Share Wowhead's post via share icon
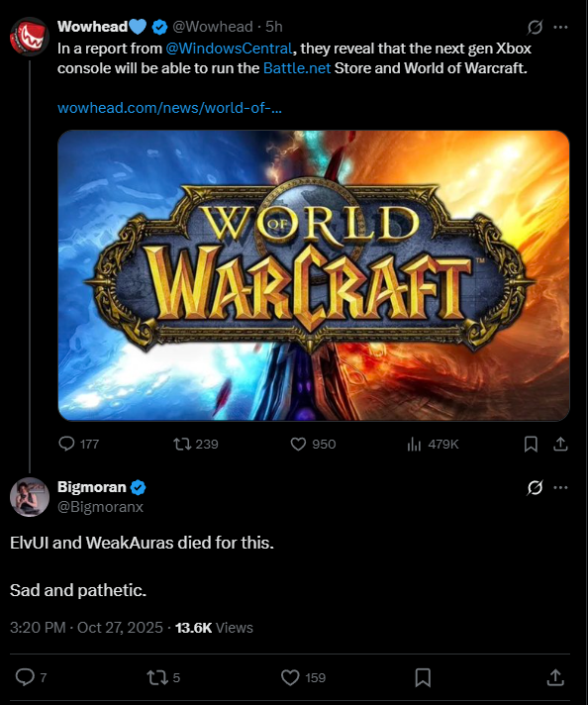The image size is (588, 705). pyautogui.click(x=560, y=445)
